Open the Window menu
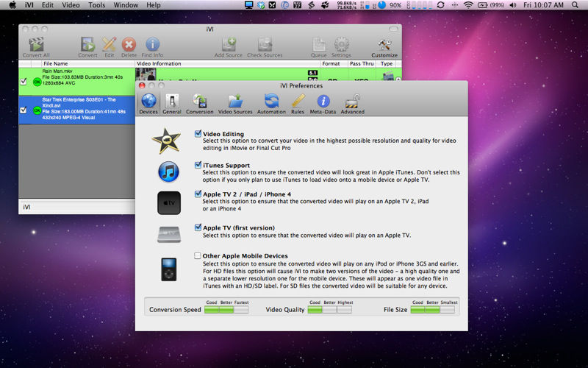 (126, 5)
